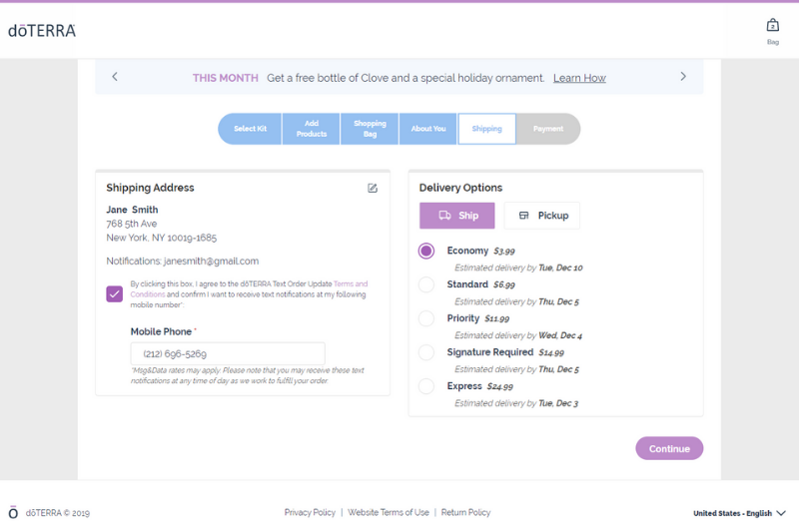Go to Shopping Bag step
This screenshot has height=532, width=799.
pos(370,129)
